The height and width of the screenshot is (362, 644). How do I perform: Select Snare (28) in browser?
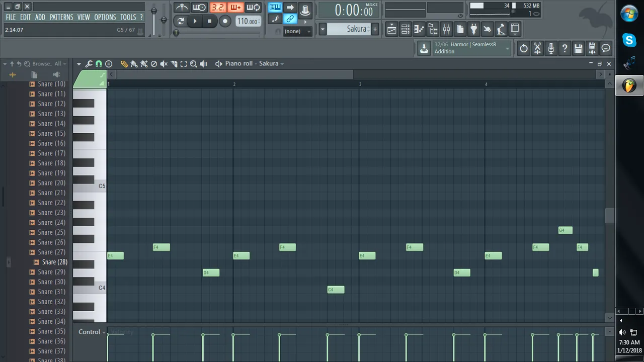54,262
